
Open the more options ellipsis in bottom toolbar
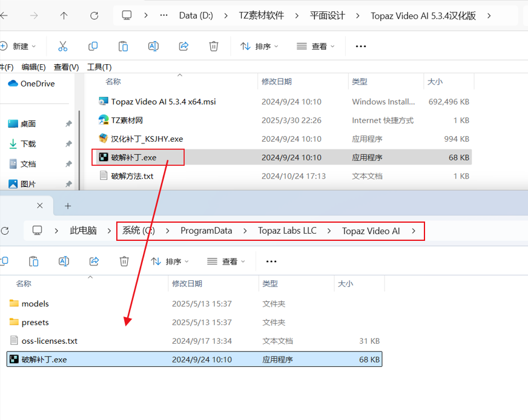271,261
